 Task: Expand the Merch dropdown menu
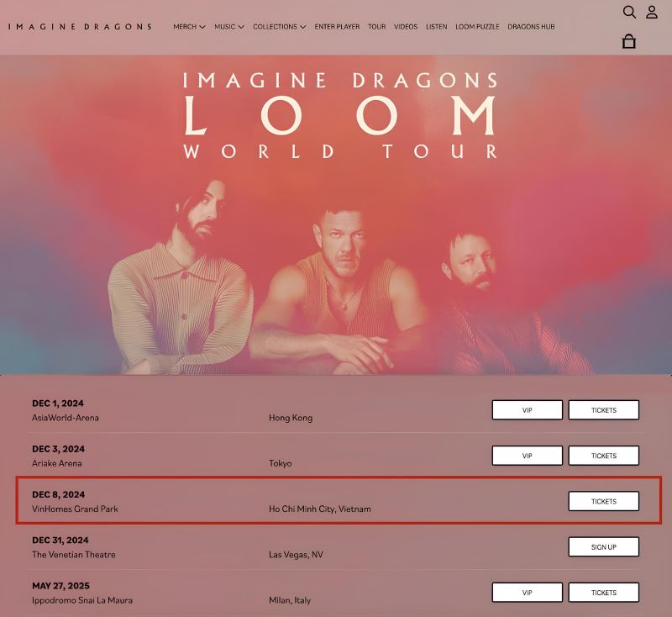[189, 27]
